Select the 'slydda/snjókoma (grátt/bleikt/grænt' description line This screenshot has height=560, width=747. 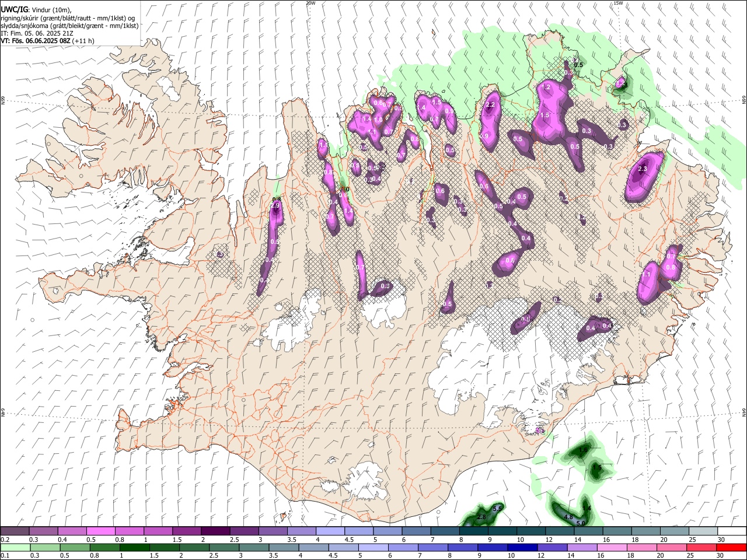69,26
